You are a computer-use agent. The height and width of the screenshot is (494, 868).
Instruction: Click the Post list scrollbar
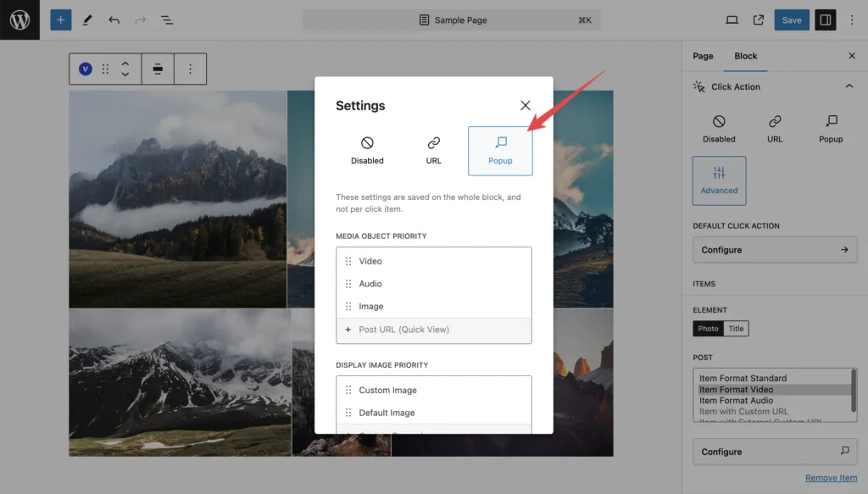pos(853,391)
